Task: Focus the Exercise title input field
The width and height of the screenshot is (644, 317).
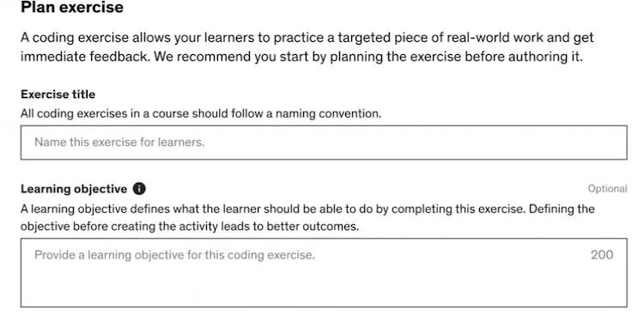Action: [x=324, y=143]
